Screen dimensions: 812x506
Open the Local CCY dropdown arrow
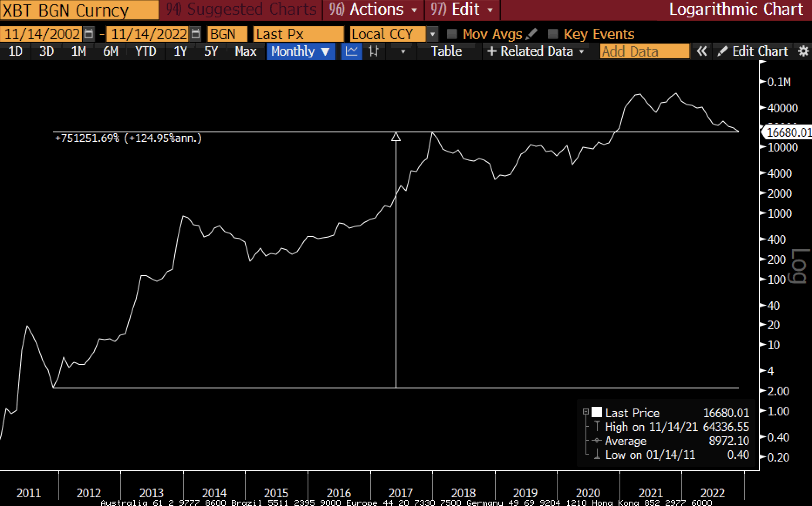(432, 34)
